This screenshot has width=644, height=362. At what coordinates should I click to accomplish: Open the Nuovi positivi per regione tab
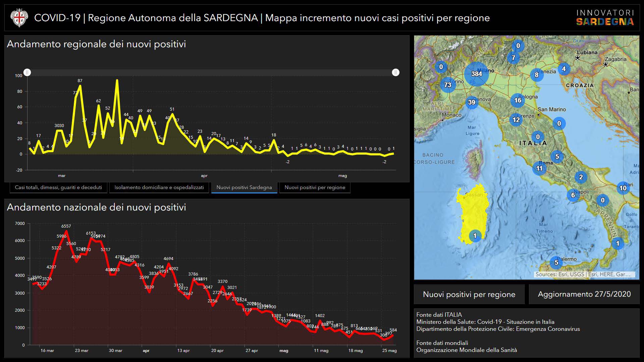315,187
